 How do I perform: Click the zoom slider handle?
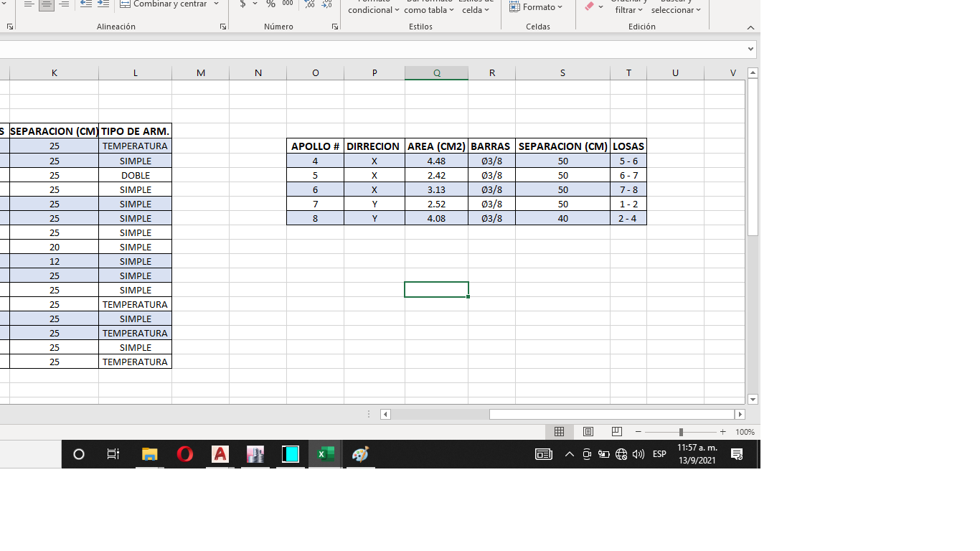[x=681, y=432]
